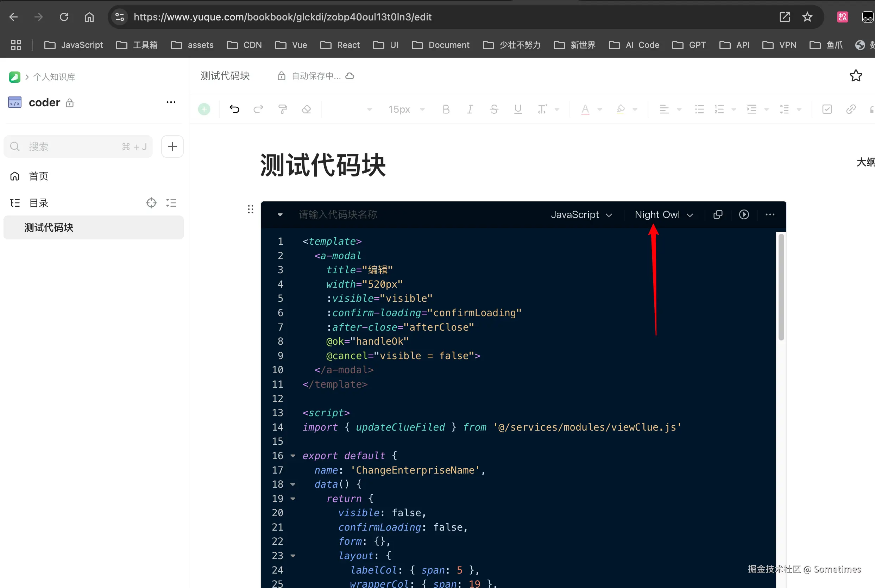The width and height of the screenshot is (875, 588).
Task: Open the Night Owl theme dropdown
Action: tap(663, 214)
